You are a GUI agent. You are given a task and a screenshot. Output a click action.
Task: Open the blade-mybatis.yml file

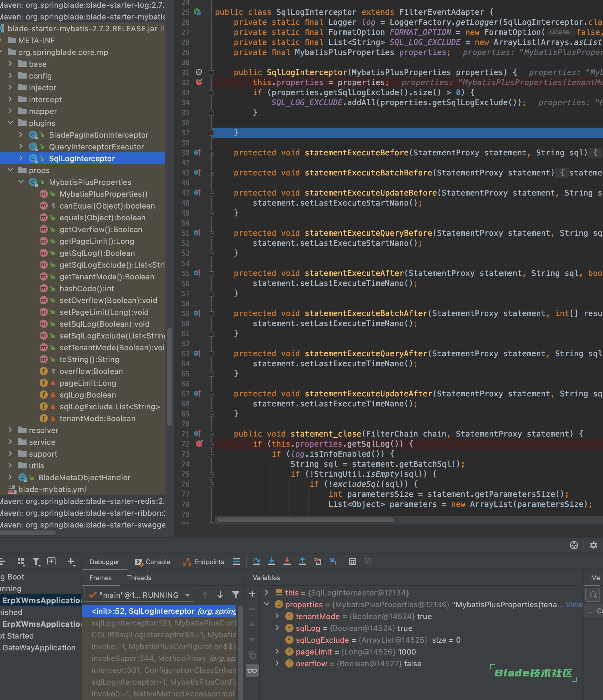tap(52, 489)
